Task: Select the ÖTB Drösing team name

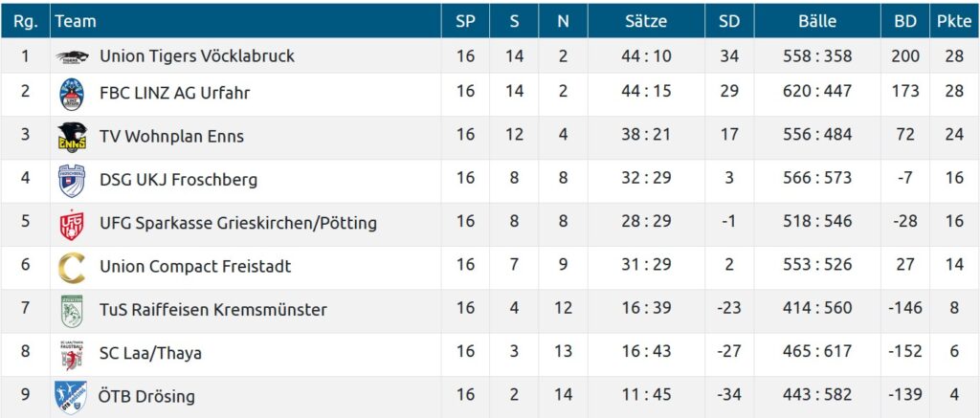Action: pyautogui.click(x=147, y=397)
